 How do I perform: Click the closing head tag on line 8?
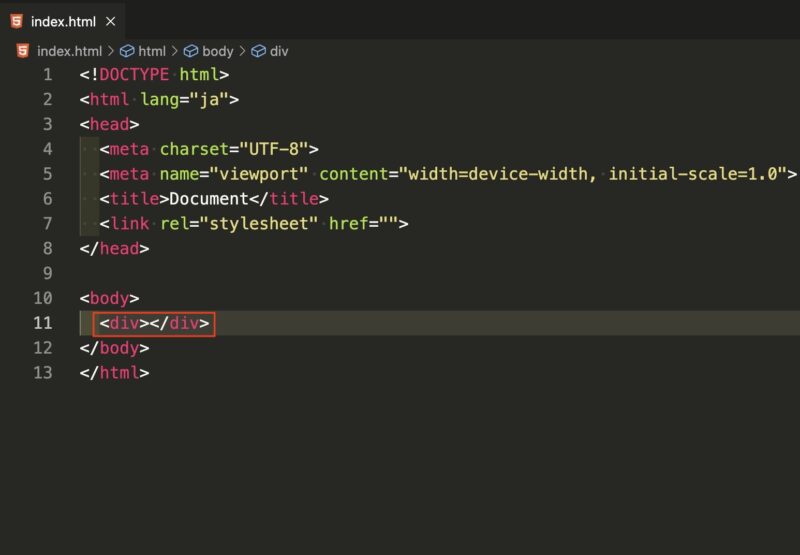coord(114,248)
